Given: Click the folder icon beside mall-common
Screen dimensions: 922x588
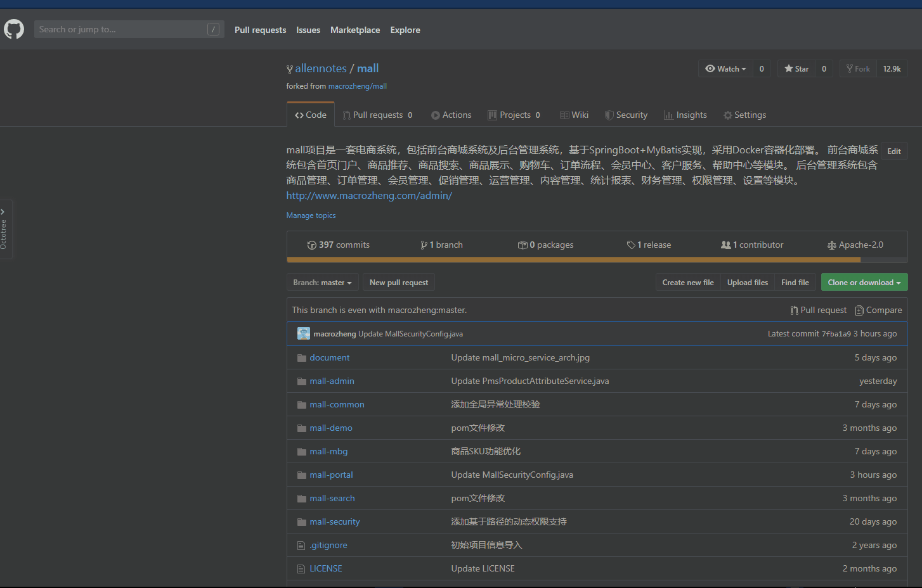Looking at the screenshot, I should 302,405.
